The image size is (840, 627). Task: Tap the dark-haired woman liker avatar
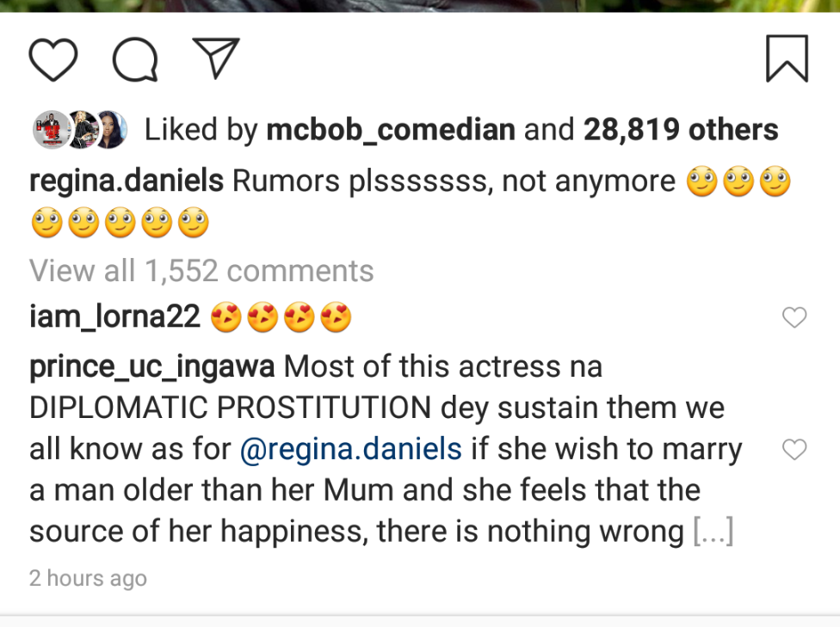pos(109,130)
